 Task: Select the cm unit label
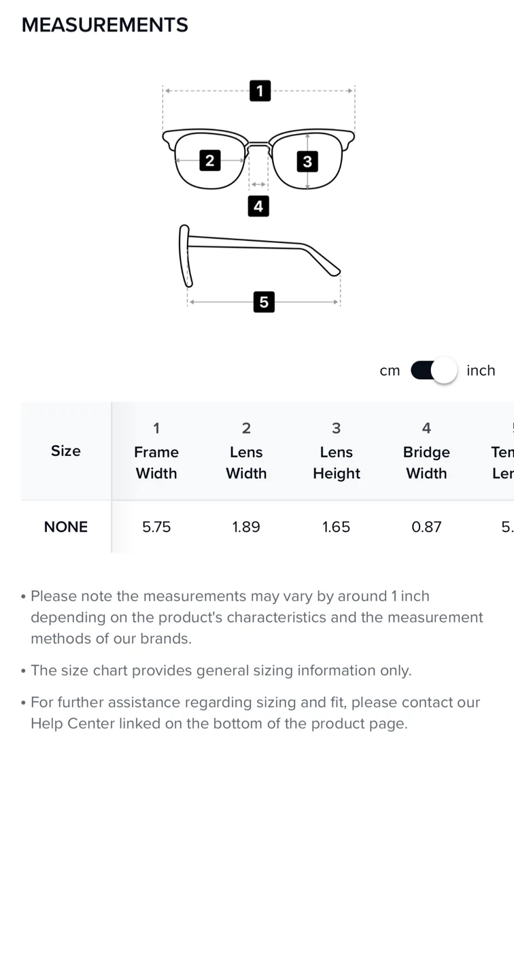tap(390, 370)
